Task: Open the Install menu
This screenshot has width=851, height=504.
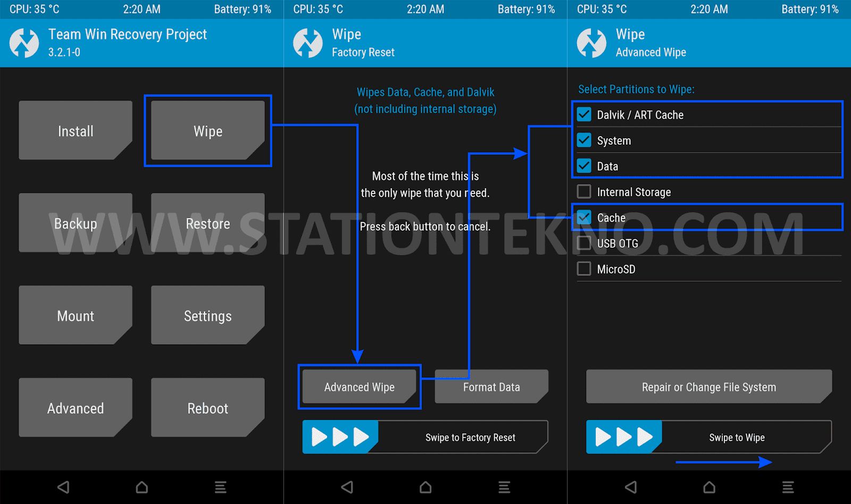Action: click(76, 130)
